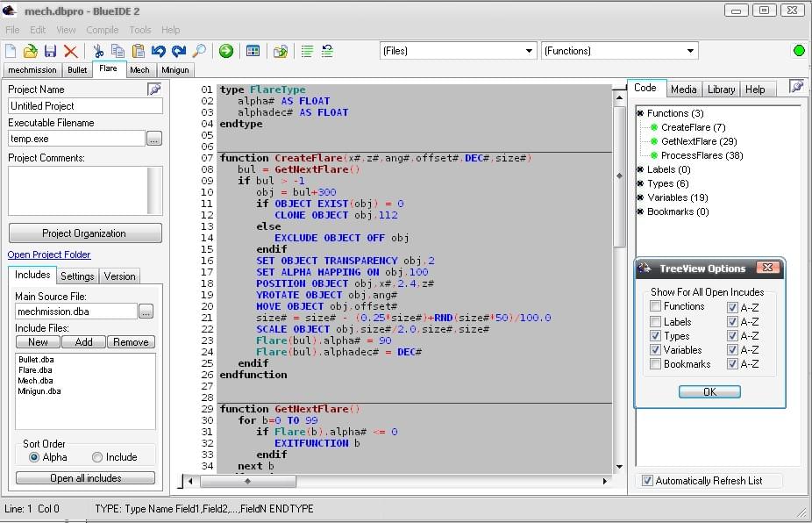The height and width of the screenshot is (523, 812).
Task: Switch to the mechmission file tab
Action: (x=32, y=70)
